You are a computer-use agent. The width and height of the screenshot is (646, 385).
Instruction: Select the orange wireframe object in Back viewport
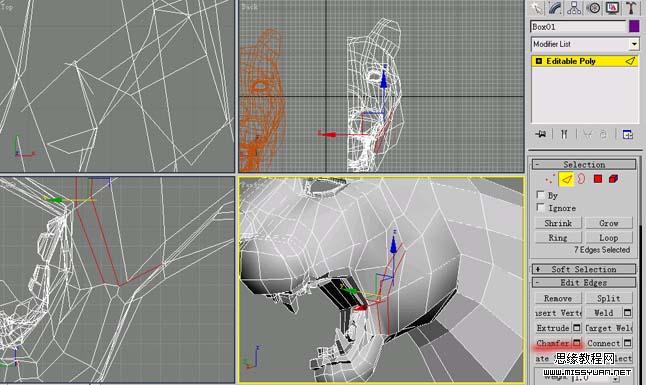point(261,101)
